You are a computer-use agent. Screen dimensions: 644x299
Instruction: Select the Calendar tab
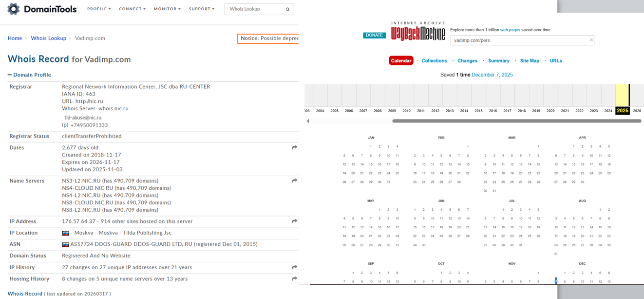coord(401,60)
